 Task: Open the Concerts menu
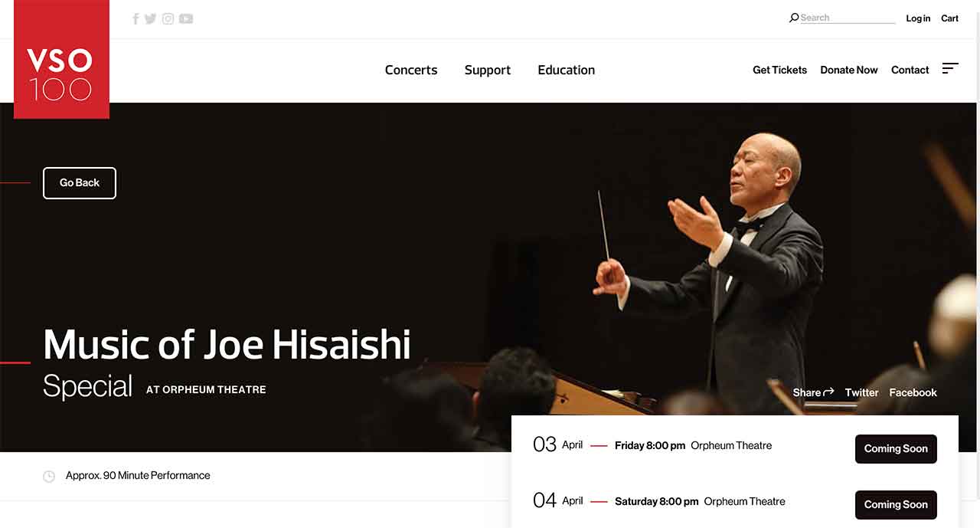[x=411, y=70]
